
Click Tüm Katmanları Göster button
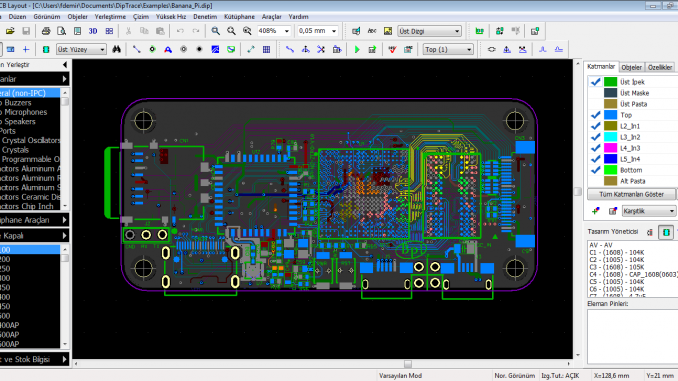pos(631,194)
